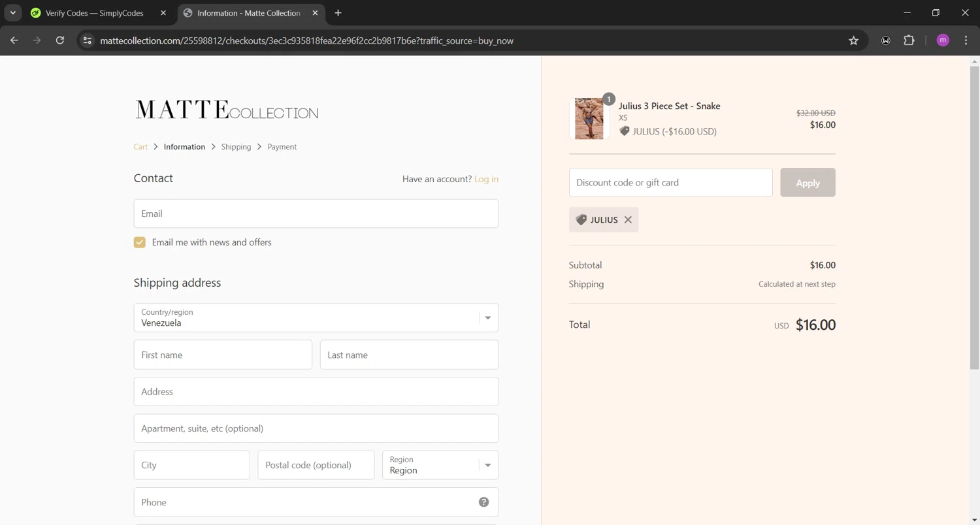Click the browser back arrow

pos(14,40)
